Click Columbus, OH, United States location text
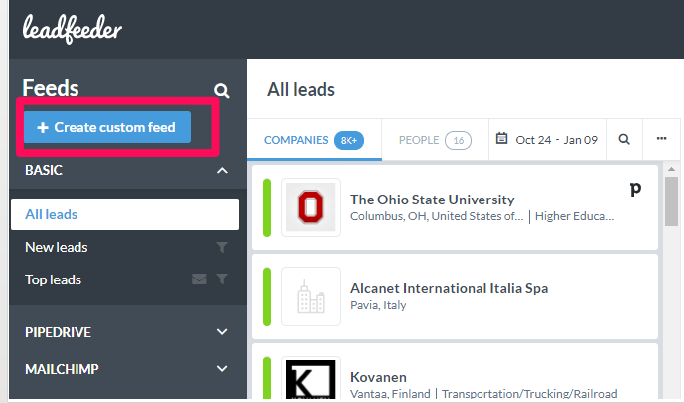Screen dimensions: 684x403 (x=437, y=216)
